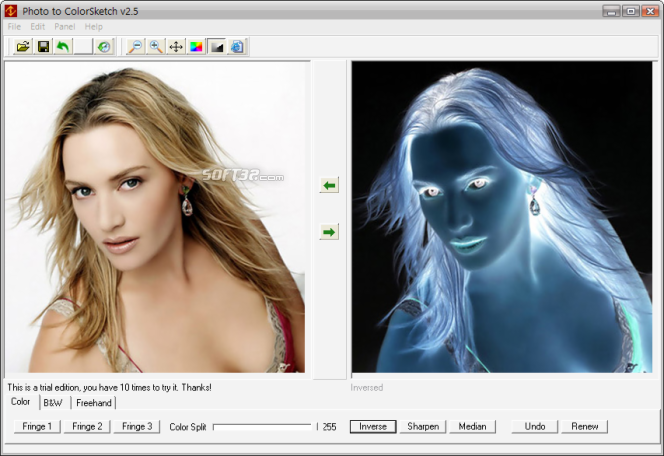Click the save floppy disk icon
Screen dimensions: 664x456
pos(43,46)
